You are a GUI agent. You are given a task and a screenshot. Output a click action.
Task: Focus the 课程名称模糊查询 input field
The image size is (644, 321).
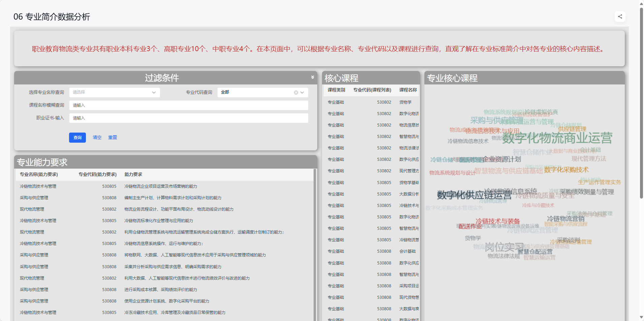click(189, 105)
